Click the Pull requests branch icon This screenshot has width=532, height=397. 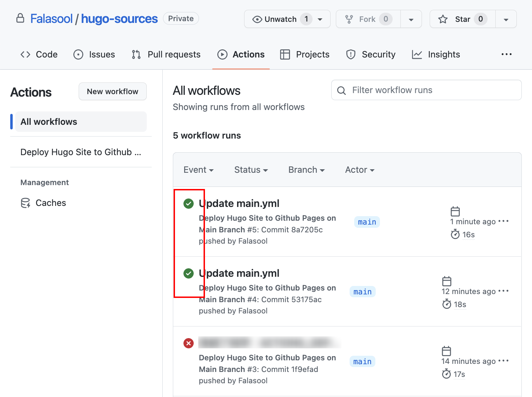click(136, 54)
